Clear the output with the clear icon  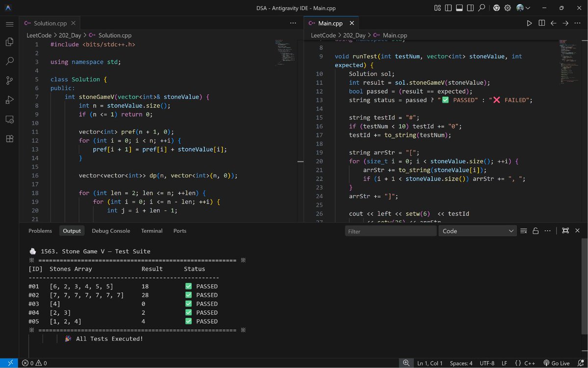pos(524,231)
